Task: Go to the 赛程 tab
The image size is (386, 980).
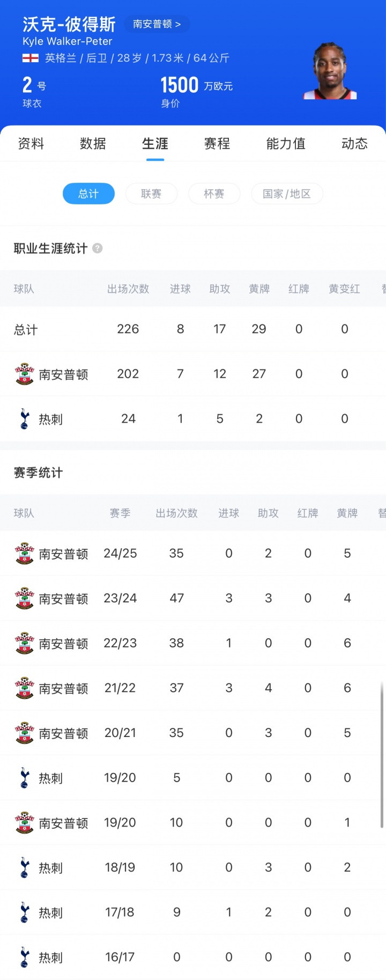Action: (x=217, y=144)
